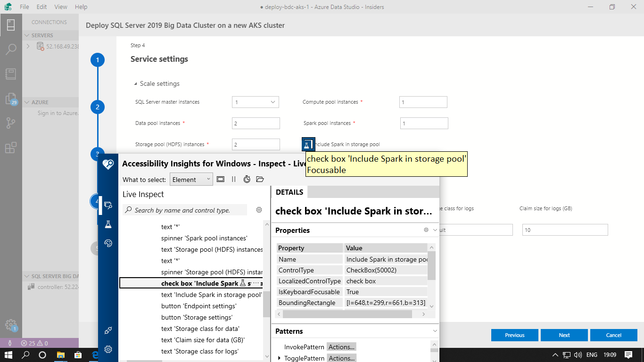644x362 pixels.
Task: Pause Live Inspect with the pause icon
Action: click(x=233, y=179)
